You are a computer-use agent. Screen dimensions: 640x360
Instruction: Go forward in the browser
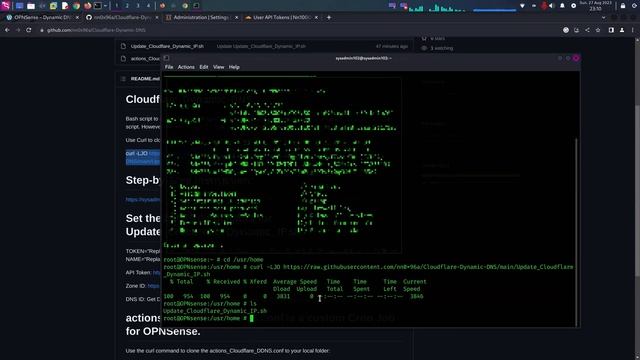tap(18, 30)
